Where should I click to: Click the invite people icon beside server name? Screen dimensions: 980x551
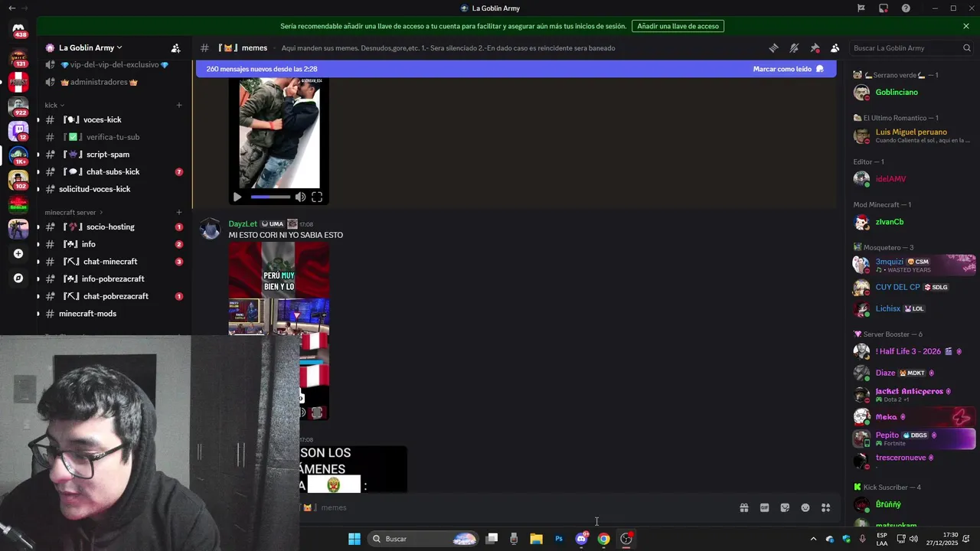click(x=175, y=47)
